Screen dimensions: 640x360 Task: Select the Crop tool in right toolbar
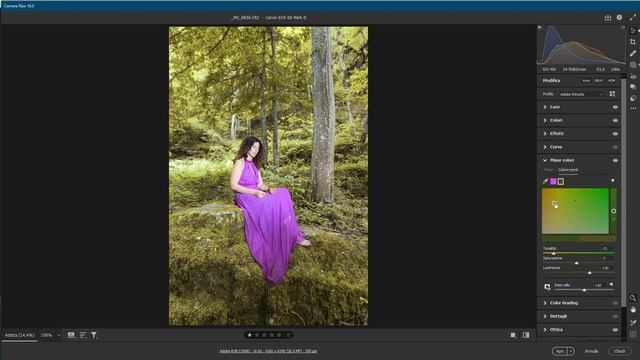pos(633,42)
